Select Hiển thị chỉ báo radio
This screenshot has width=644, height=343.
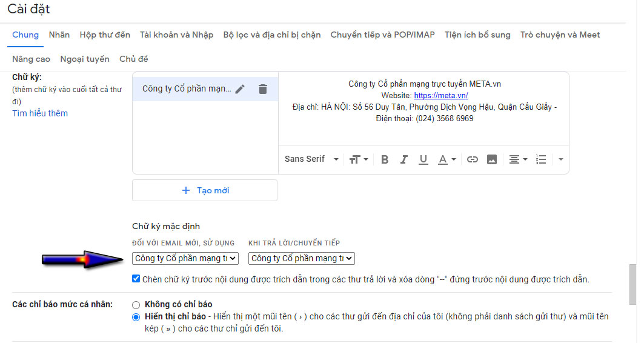click(136, 317)
